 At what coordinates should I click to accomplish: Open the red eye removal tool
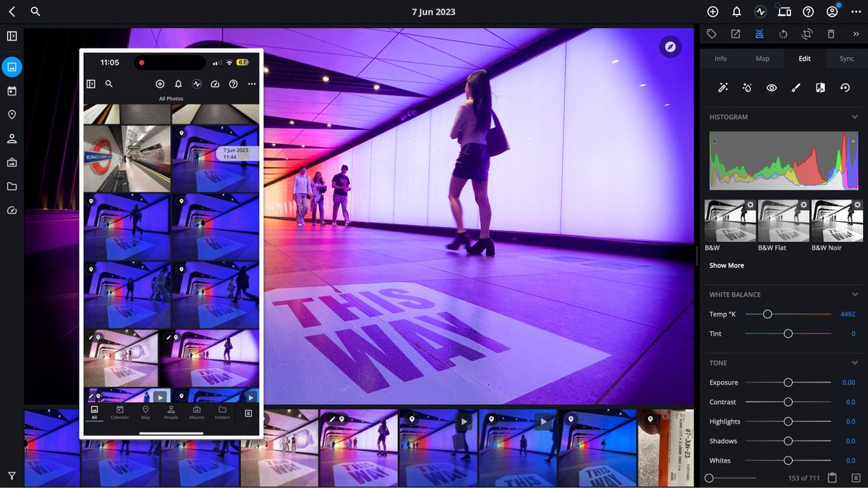[x=771, y=87]
